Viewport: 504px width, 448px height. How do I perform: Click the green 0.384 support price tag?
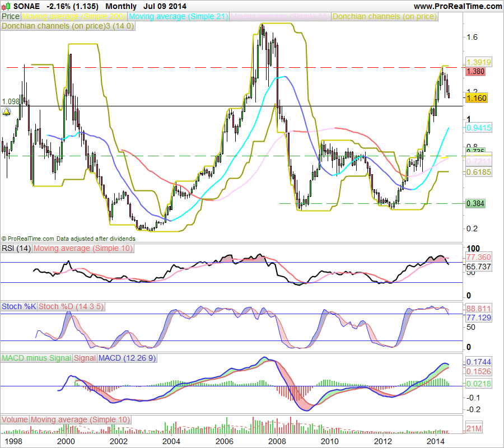[475, 203]
